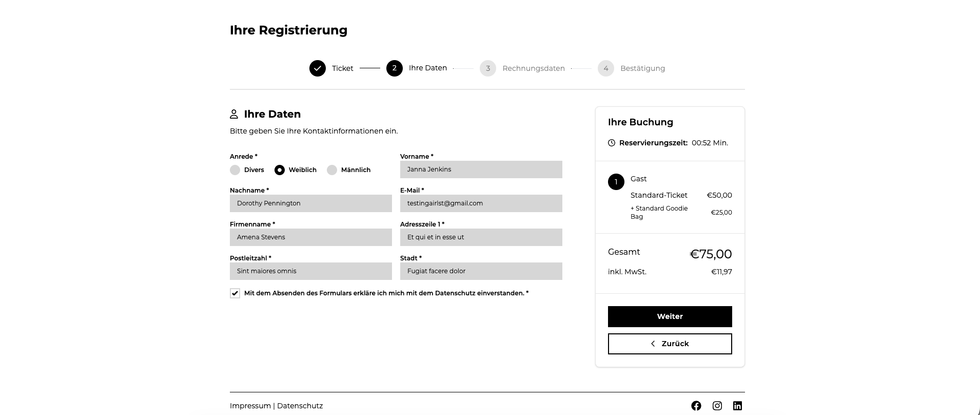The height and width of the screenshot is (415, 980).
Task: Toggle the Datenschutz consent checkbox
Action: coord(235,293)
